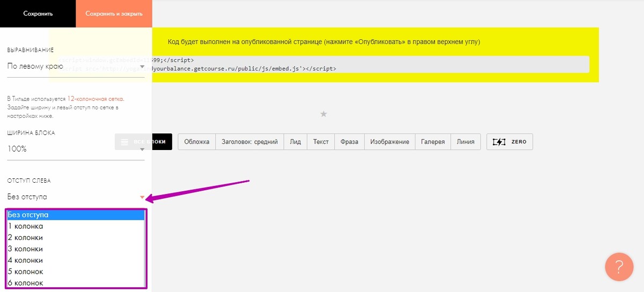
Task: Add a Фраза block
Action: coord(349,142)
